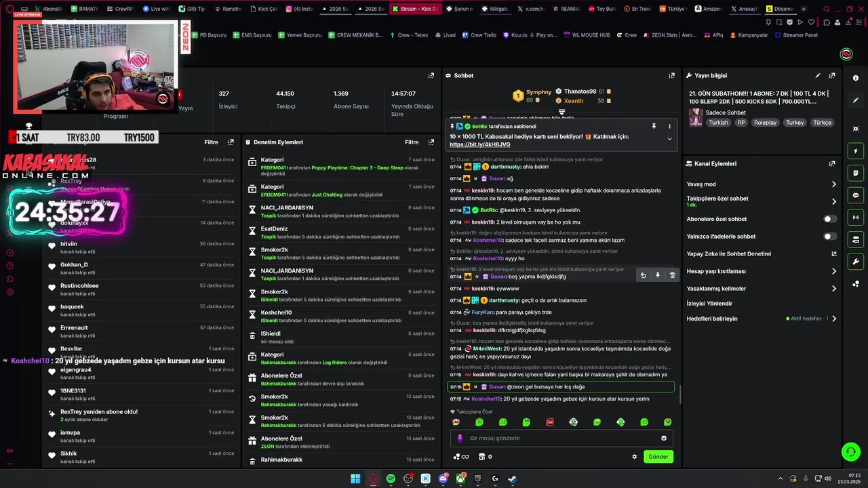
Task: Switch to the Widgets browser tab
Action: (494, 9)
